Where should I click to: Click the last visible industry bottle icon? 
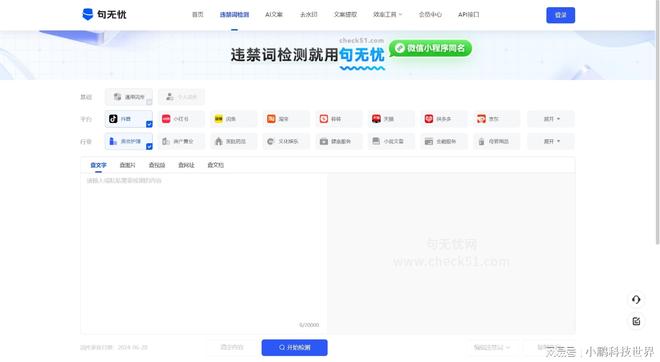pyautogui.click(x=481, y=141)
